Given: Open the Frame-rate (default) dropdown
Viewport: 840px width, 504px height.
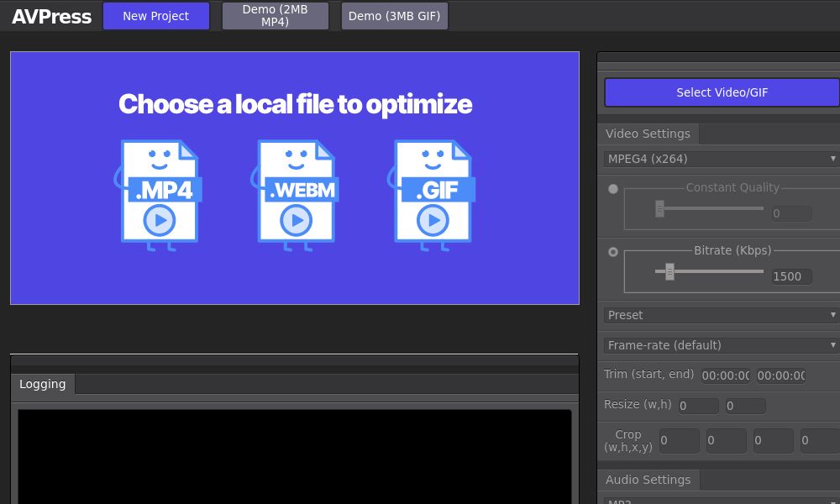Looking at the screenshot, I should pos(721,345).
